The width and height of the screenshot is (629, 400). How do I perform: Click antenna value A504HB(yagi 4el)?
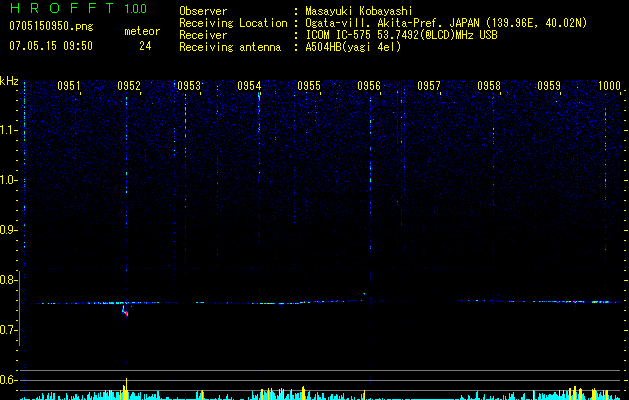[x=353, y=47]
